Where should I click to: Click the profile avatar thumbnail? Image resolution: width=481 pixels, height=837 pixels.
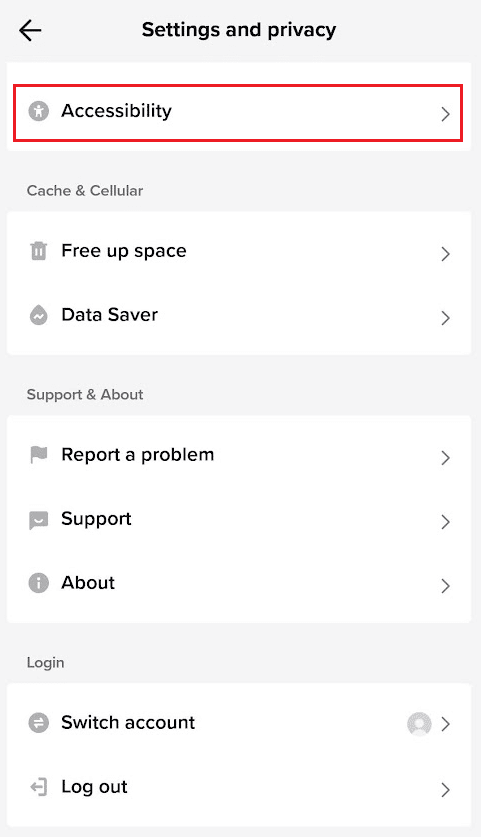[419, 724]
